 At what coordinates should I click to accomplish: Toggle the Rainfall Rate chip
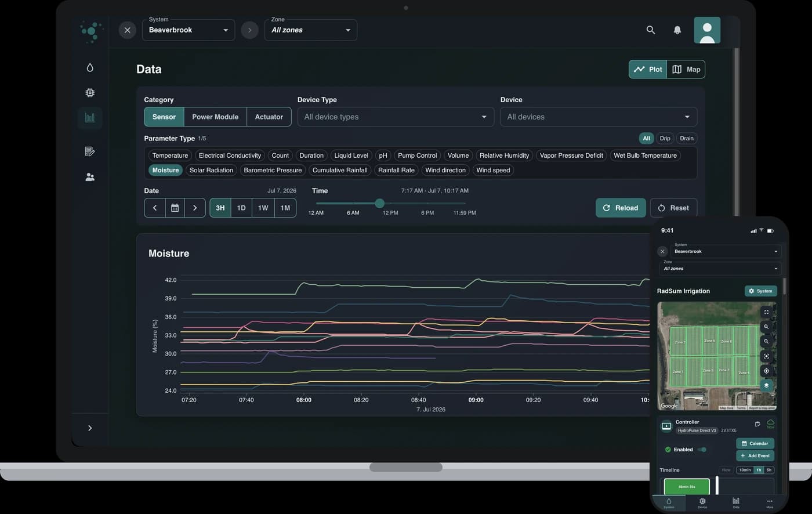pyautogui.click(x=396, y=170)
